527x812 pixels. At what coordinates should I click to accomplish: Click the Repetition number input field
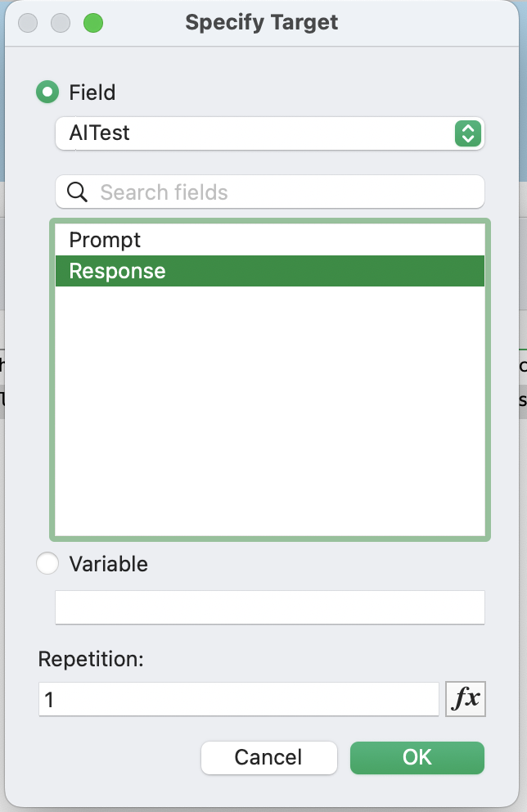[239, 699]
